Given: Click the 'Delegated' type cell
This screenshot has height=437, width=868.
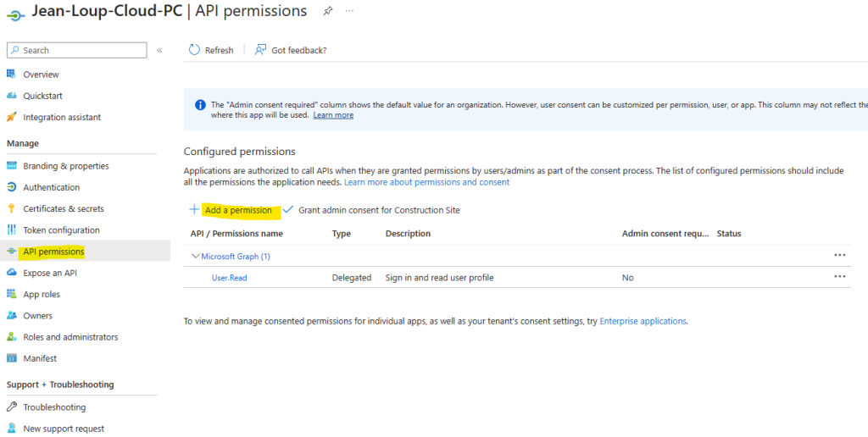Looking at the screenshot, I should (x=352, y=278).
